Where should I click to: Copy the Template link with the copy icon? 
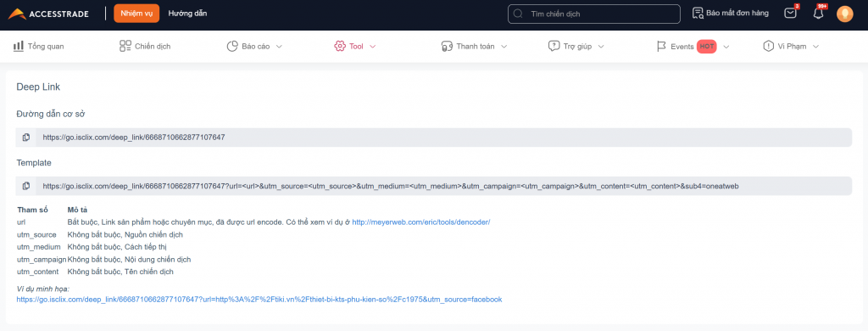pyautogui.click(x=26, y=186)
